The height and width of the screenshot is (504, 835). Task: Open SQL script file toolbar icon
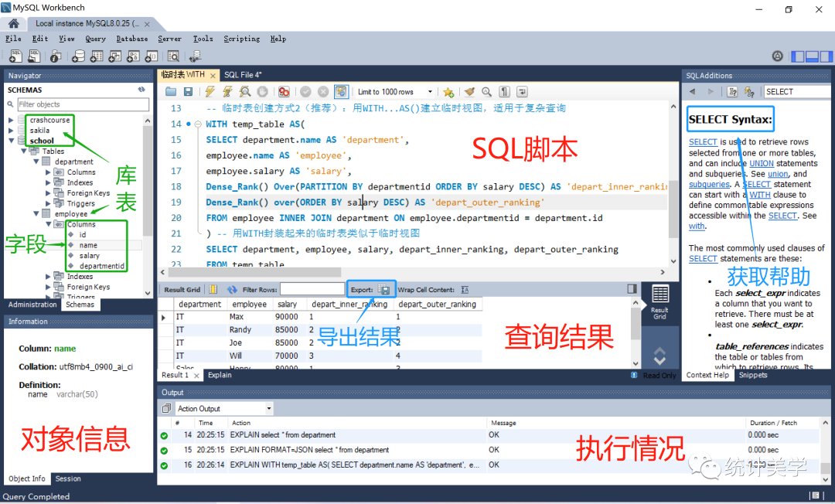(x=35, y=56)
